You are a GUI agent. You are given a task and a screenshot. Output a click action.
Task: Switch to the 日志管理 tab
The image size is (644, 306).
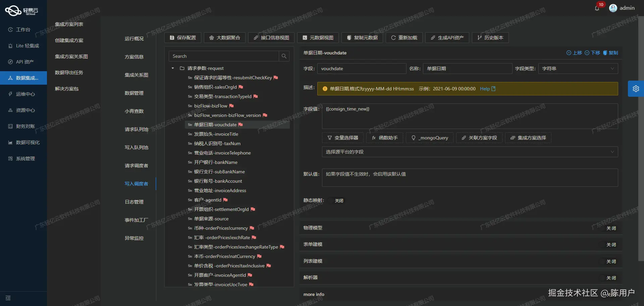pyautogui.click(x=134, y=202)
